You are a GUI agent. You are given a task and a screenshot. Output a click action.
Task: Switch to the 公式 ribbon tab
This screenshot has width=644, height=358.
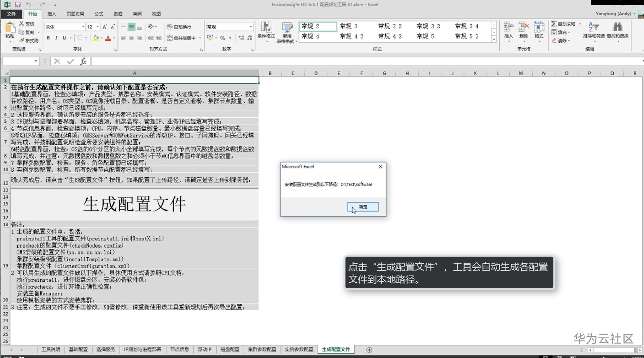click(x=99, y=14)
